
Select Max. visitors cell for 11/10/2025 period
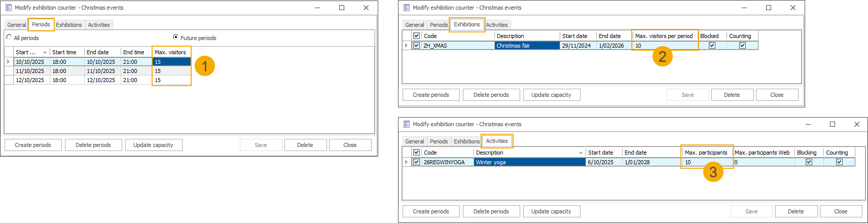point(171,71)
